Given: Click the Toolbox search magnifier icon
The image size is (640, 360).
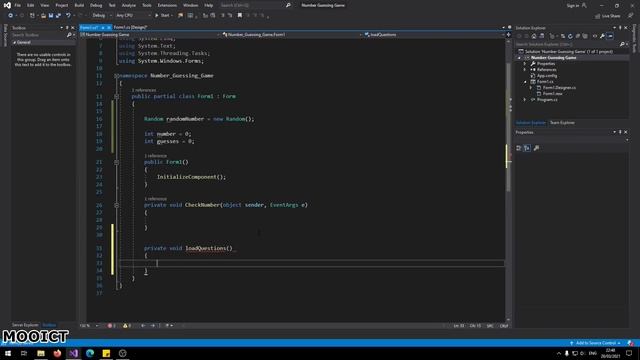Looking at the screenshot, I should [69, 35].
